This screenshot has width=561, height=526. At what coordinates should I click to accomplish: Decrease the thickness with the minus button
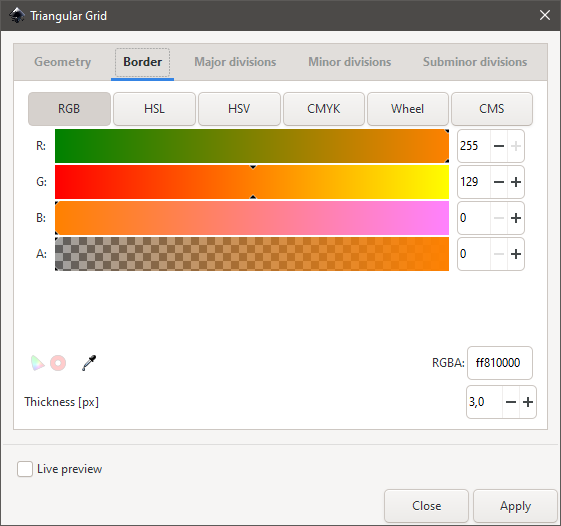(511, 402)
